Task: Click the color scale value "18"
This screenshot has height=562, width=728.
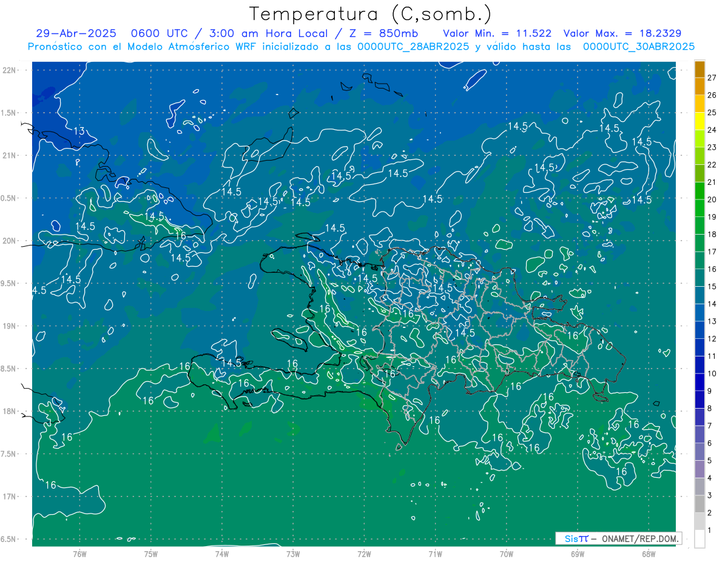Action: (712, 234)
